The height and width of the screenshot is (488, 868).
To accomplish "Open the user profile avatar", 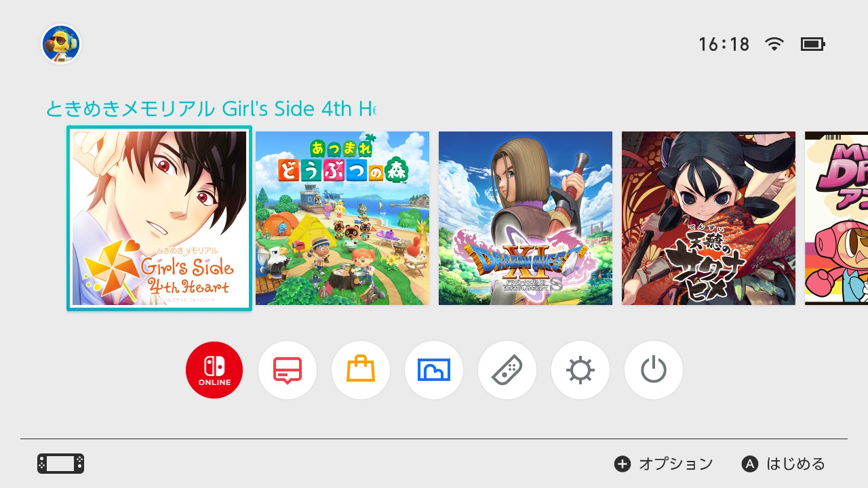I will click(x=61, y=45).
